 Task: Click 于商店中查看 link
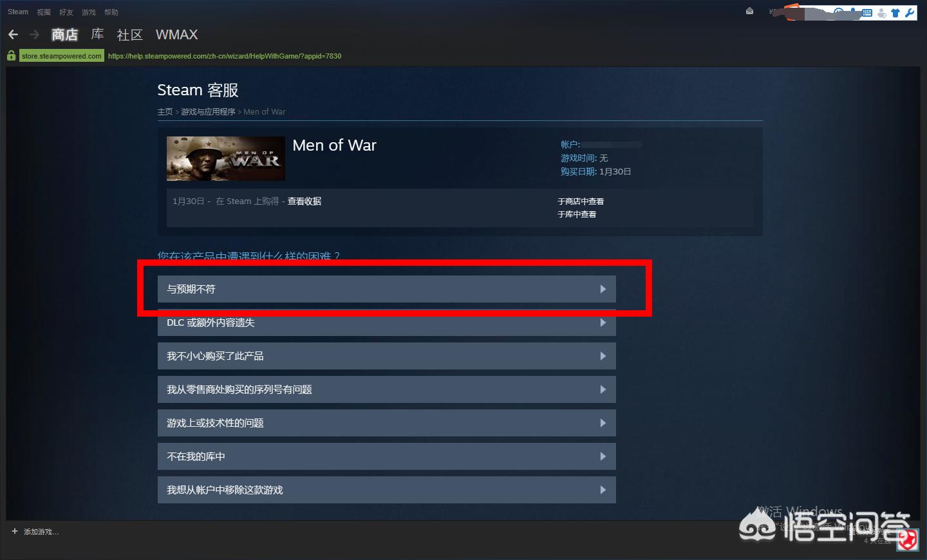point(581,201)
